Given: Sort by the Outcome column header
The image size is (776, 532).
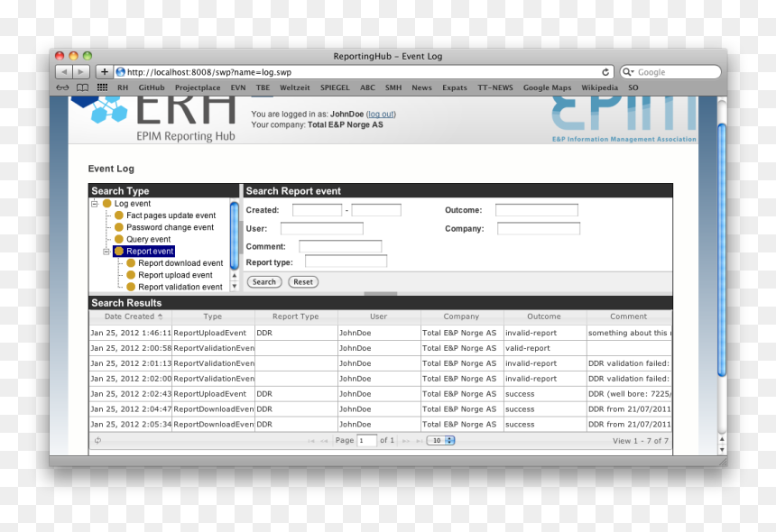Looking at the screenshot, I should pyautogui.click(x=544, y=316).
